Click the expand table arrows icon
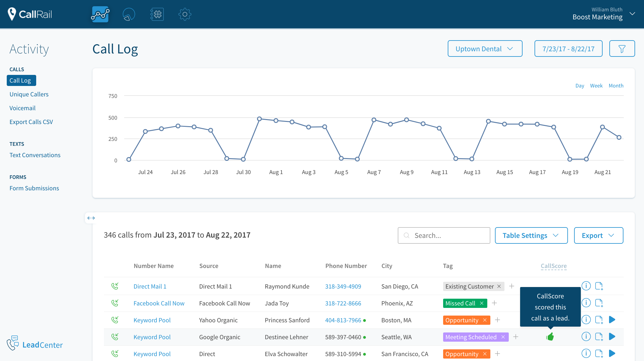Screen dimensions: 644x361 point(91,218)
